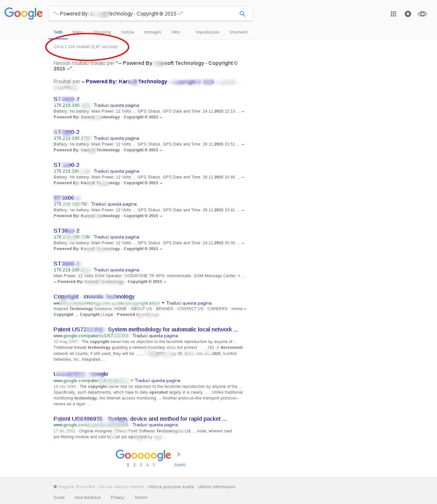The height and width of the screenshot is (504, 437).
Task: Open the Google apps grid
Action: click(x=393, y=14)
